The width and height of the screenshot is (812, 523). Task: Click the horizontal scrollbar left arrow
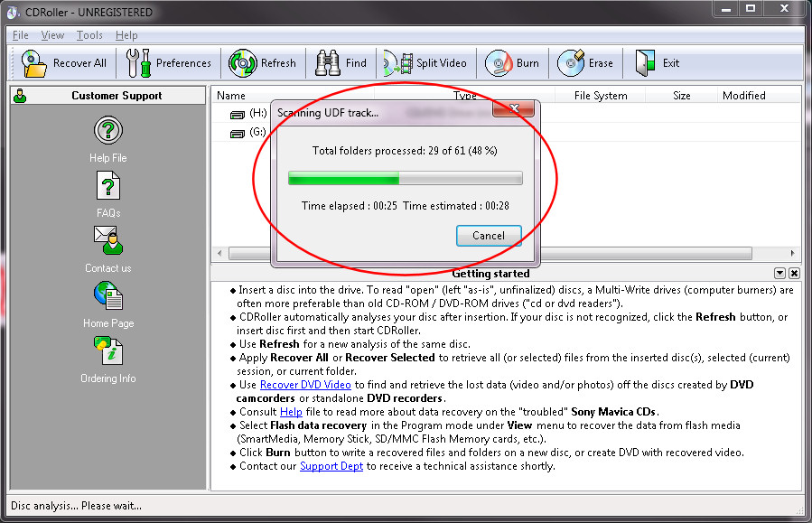[220, 253]
